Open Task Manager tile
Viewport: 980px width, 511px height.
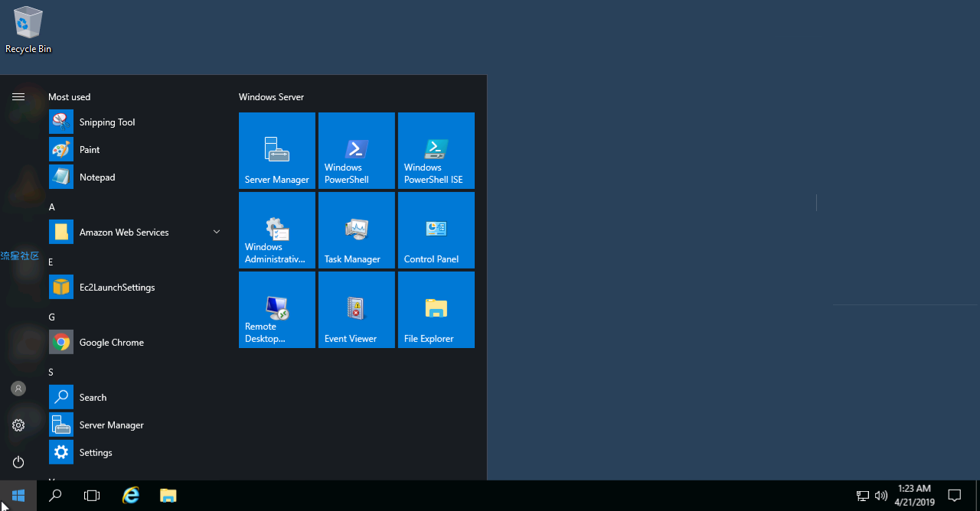[x=357, y=230]
